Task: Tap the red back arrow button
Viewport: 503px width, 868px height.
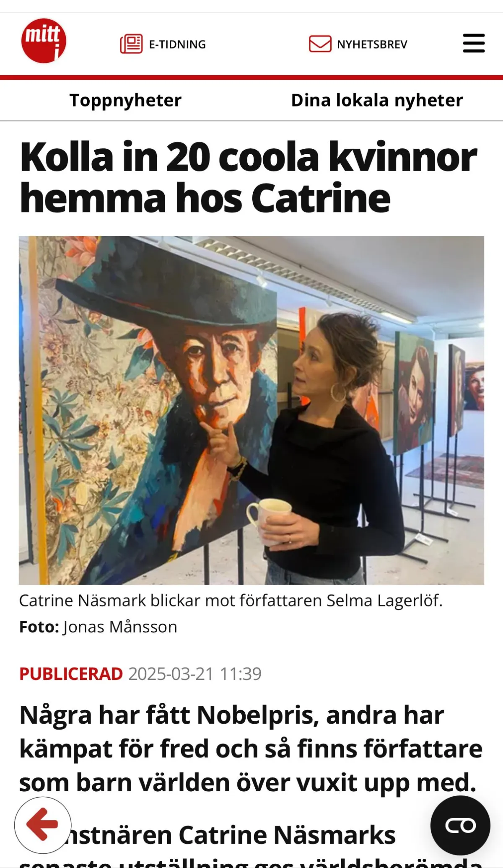Action: (43, 825)
